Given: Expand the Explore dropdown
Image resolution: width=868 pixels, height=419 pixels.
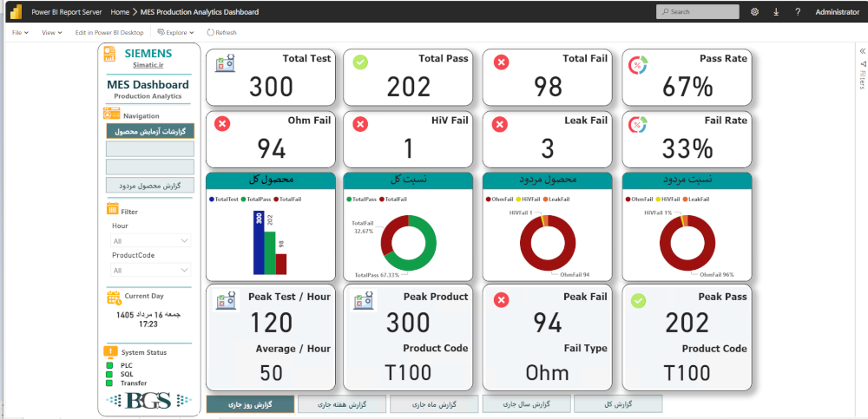Looking at the screenshot, I should [175, 33].
